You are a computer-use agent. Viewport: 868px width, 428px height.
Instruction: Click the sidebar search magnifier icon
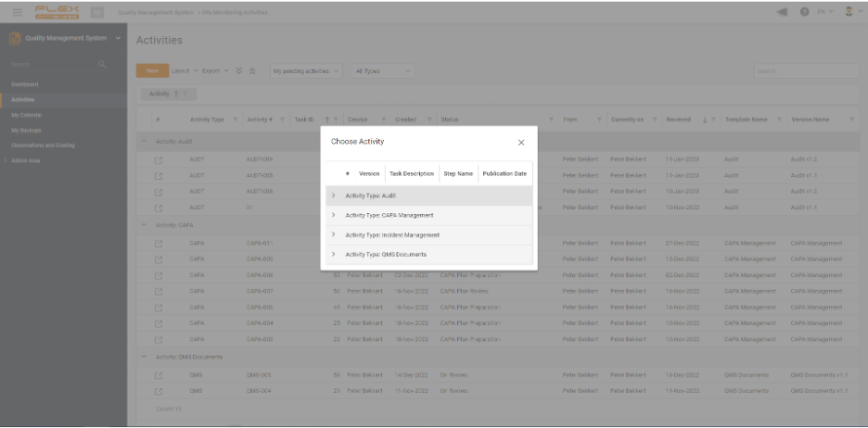coord(102,64)
